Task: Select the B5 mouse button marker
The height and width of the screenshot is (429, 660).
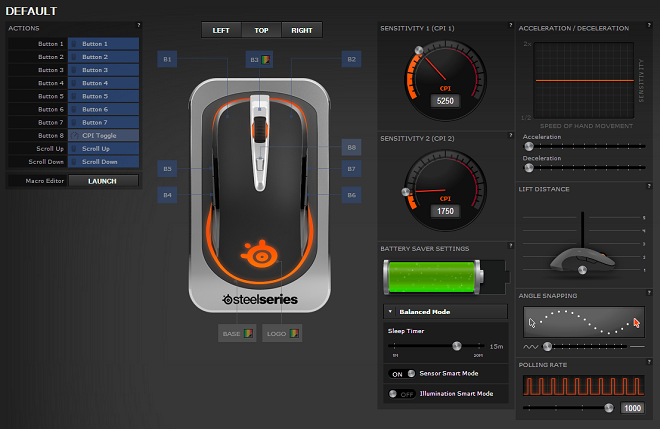Action: click(167, 169)
